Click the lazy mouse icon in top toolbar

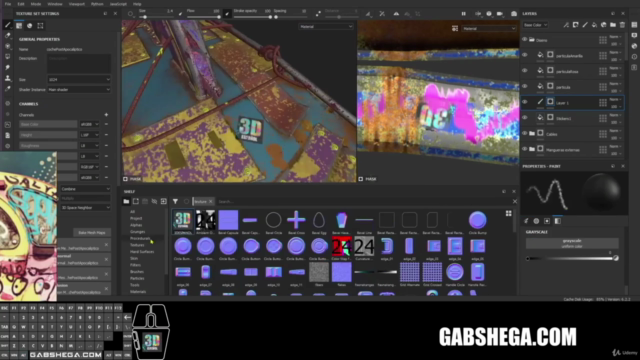(x=318, y=14)
